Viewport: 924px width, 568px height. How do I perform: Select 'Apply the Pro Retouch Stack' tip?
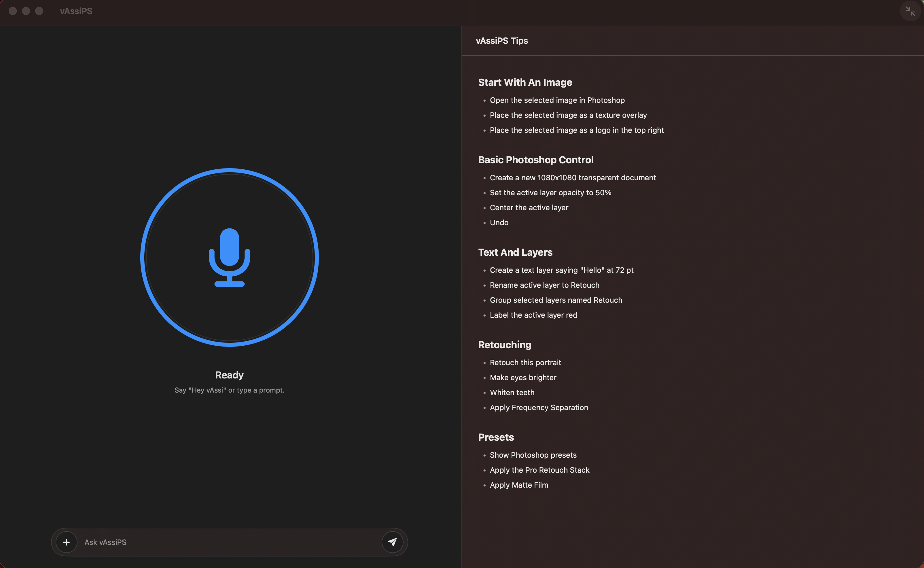539,470
